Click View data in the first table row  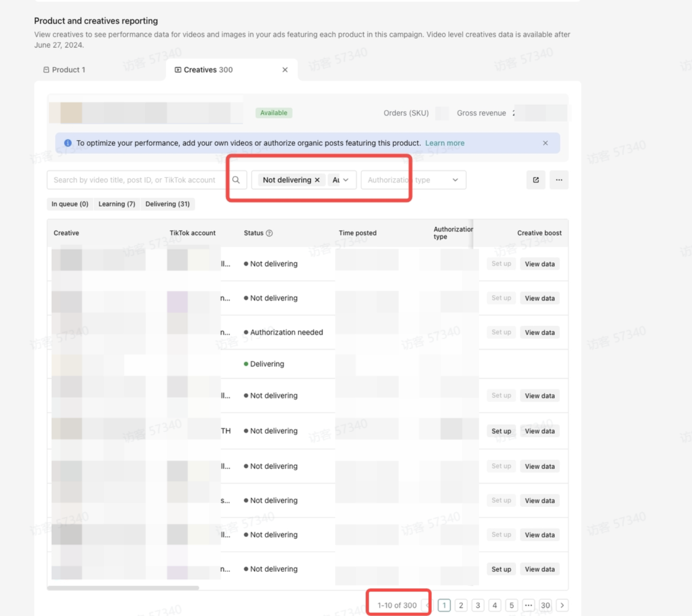click(540, 264)
